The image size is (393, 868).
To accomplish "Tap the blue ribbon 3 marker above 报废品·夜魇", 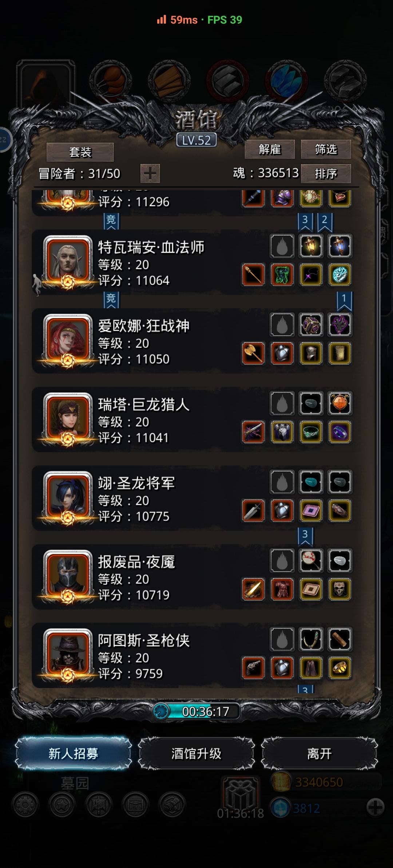I will pos(305,537).
